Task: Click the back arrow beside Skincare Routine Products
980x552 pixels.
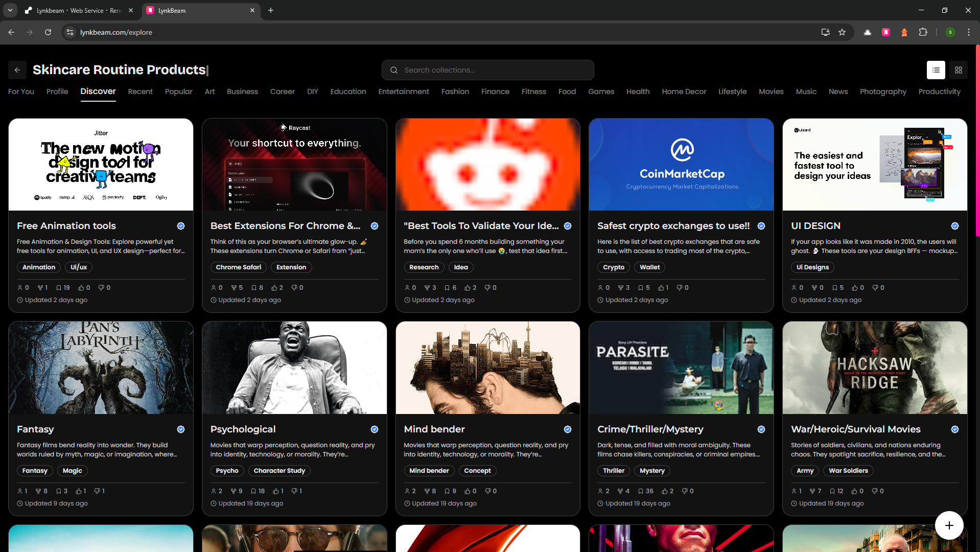Action: (x=17, y=70)
